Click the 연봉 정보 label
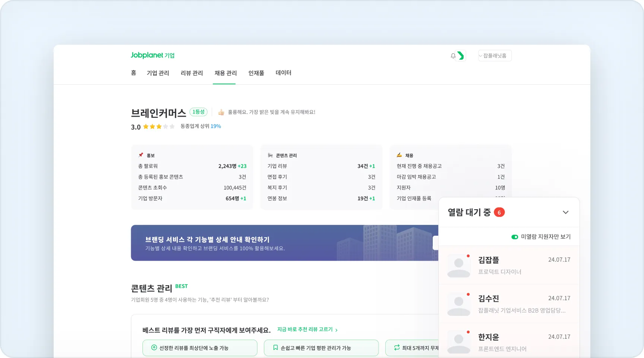The height and width of the screenshot is (358, 644). [x=277, y=199]
